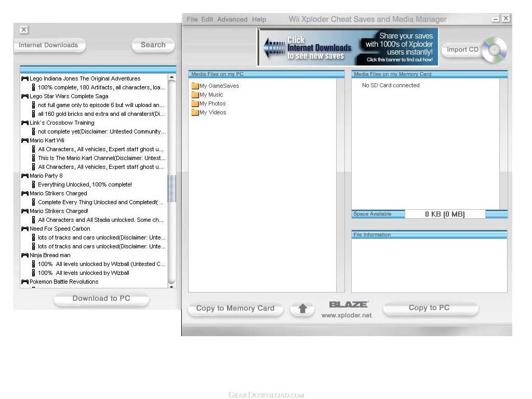The width and height of the screenshot is (532, 399).
Task: Click the Import CD button
Action: coord(462,49)
